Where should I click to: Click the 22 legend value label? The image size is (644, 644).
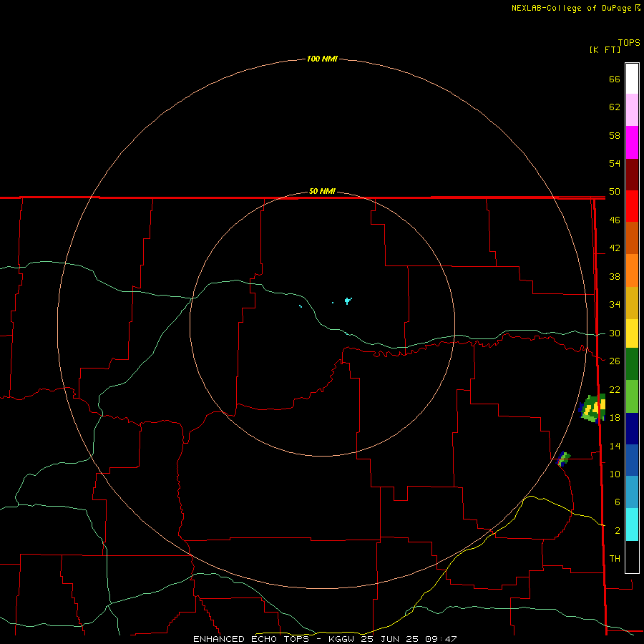[x=615, y=389]
